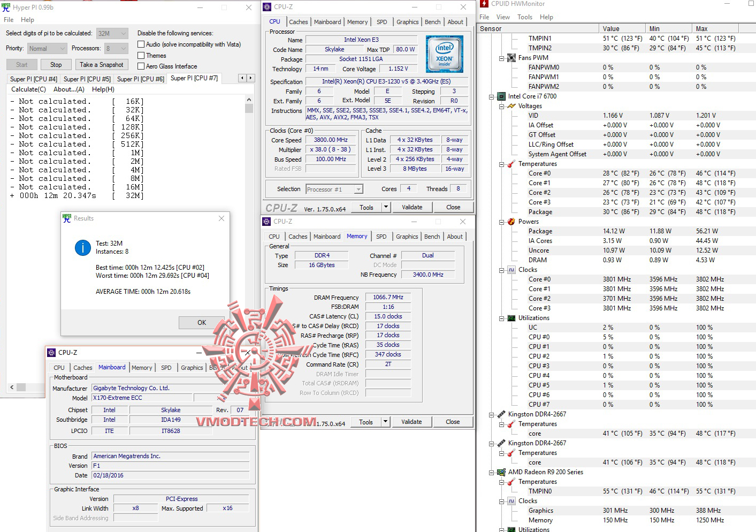Viewport: 756px width, 532px height.
Task: Click the Intel Xeon inside logo in CPU-Z
Action: pos(445,54)
